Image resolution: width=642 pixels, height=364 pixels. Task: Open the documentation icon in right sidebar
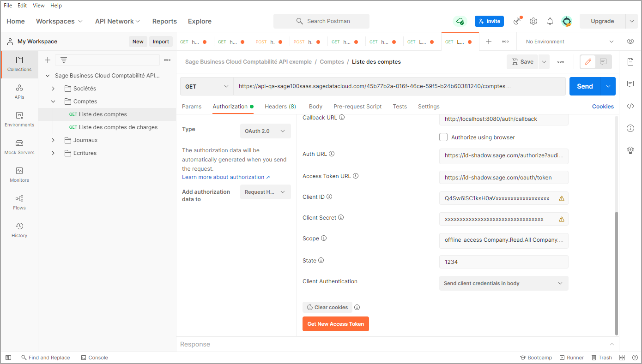(x=630, y=62)
